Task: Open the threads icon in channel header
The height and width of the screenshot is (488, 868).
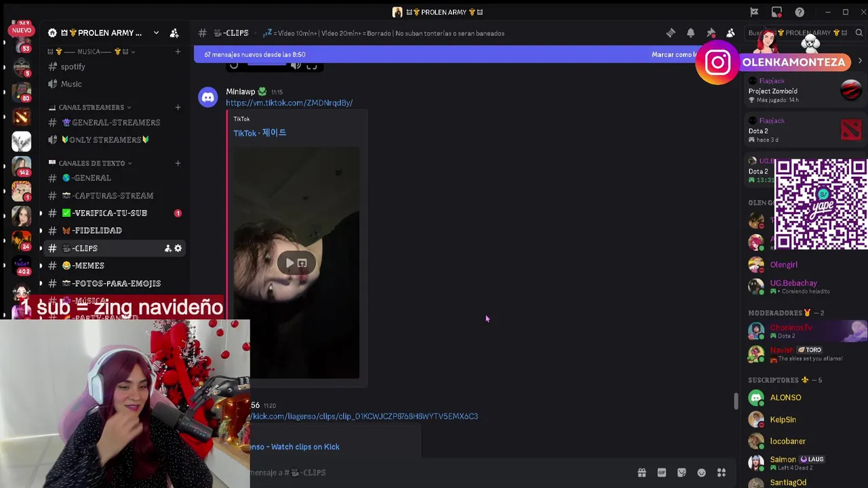Action: tap(671, 33)
